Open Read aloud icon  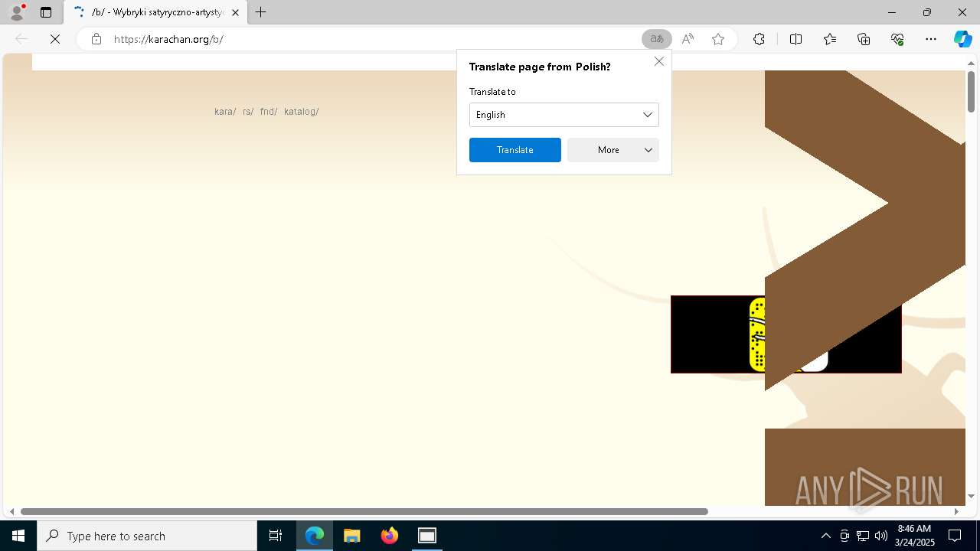pos(688,39)
